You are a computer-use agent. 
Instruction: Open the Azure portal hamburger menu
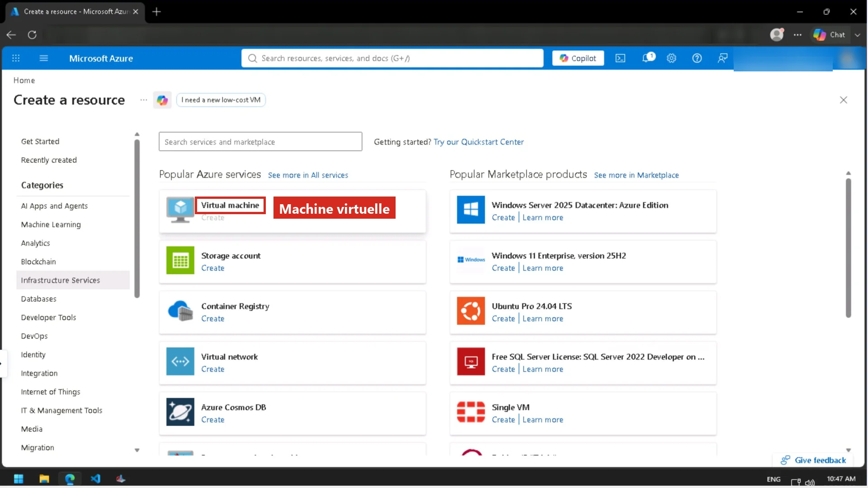coord(43,58)
